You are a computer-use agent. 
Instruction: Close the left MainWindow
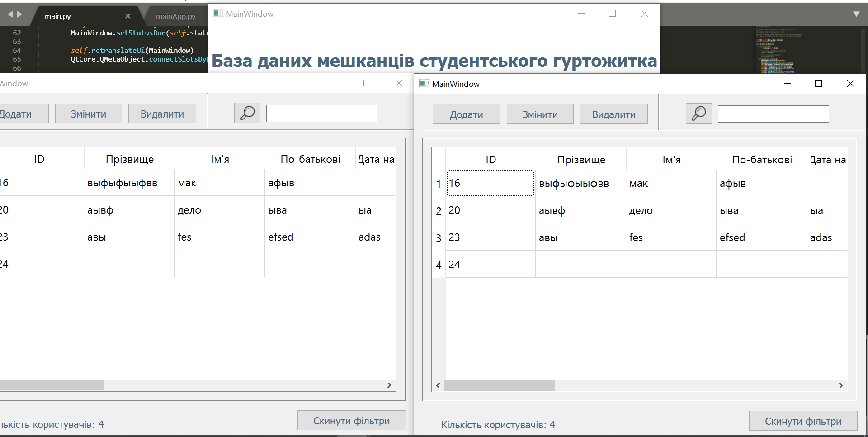tap(399, 83)
